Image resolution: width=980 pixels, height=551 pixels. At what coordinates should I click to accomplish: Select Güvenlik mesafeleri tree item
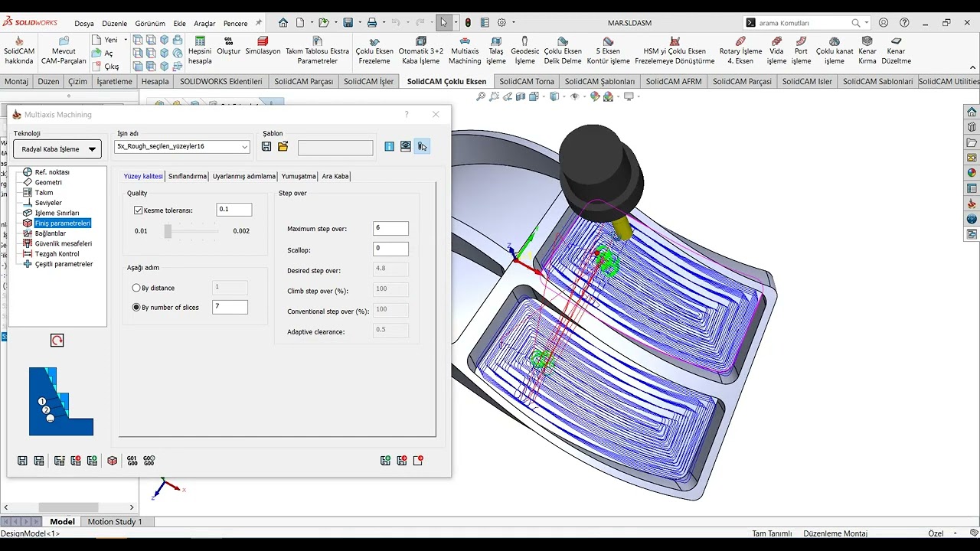point(63,243)
